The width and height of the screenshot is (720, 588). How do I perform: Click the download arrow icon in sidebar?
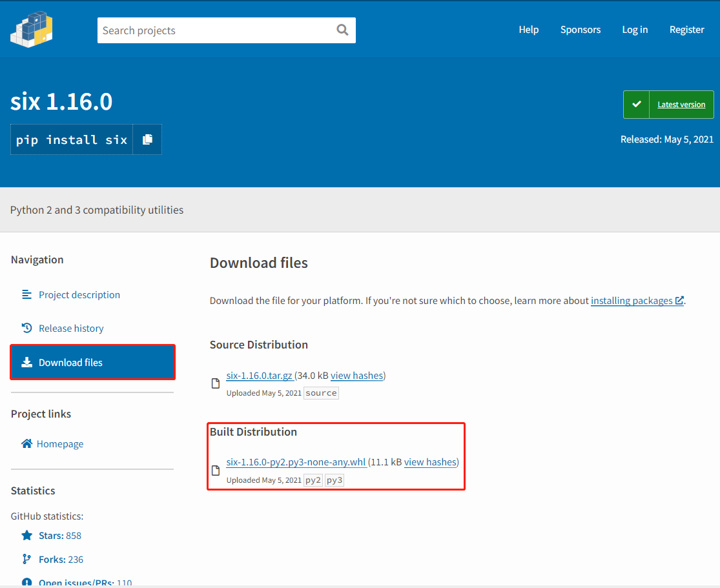(x=27, y=362)
